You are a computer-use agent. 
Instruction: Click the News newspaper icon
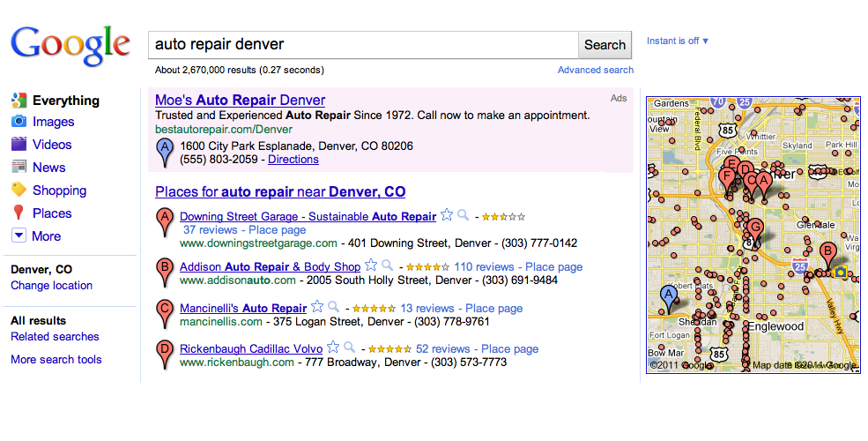19,167
